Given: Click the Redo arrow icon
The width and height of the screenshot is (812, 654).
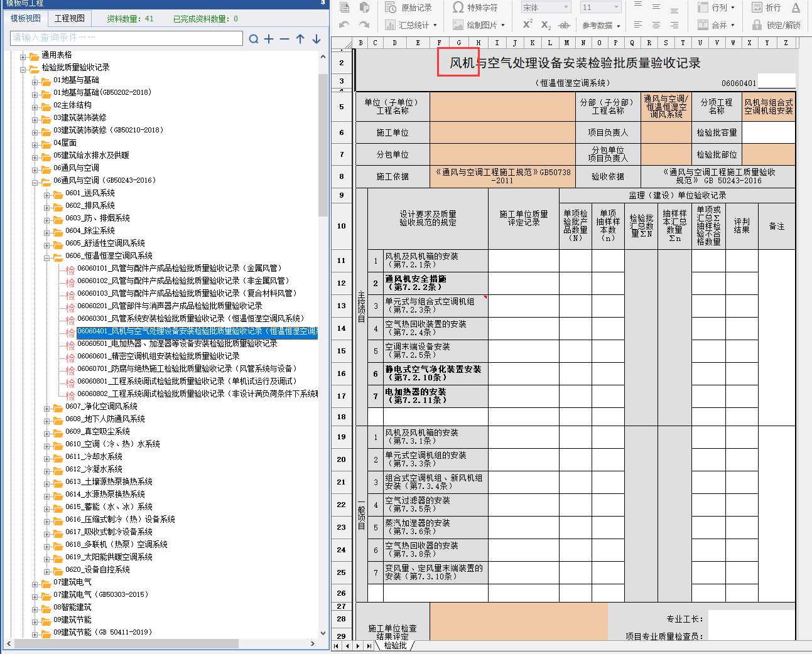Looking at the screenshot, I should [364, 25].
